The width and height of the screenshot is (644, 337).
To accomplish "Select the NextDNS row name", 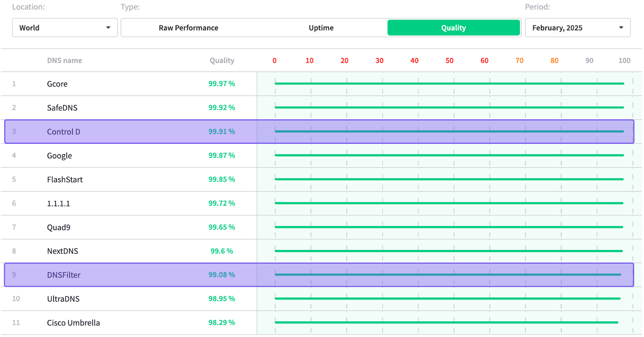I will 62,251.
